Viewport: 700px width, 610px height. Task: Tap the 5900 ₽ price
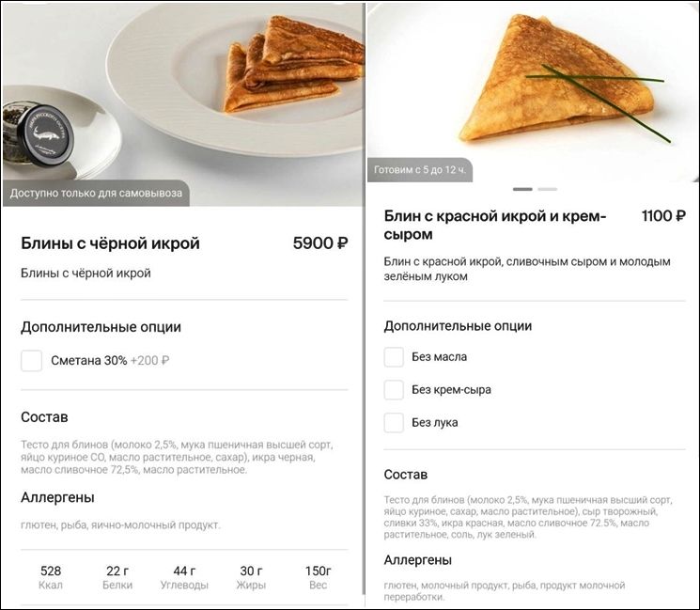pyautogui.click(x=320, y=244)
